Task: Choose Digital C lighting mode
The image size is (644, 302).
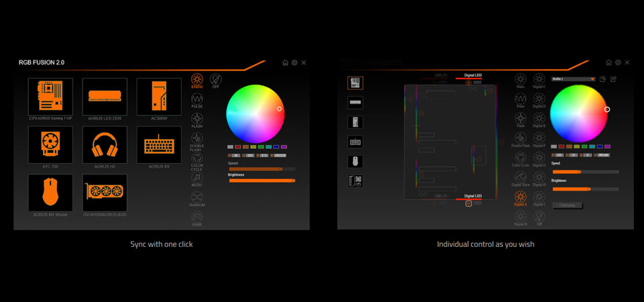Action: [539, 81]
